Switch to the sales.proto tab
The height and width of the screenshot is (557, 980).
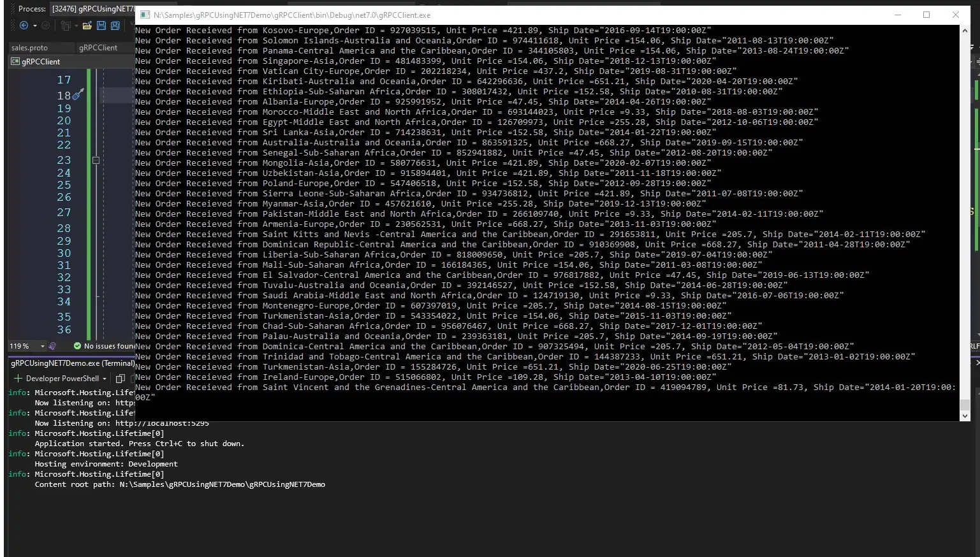point(29,48)
